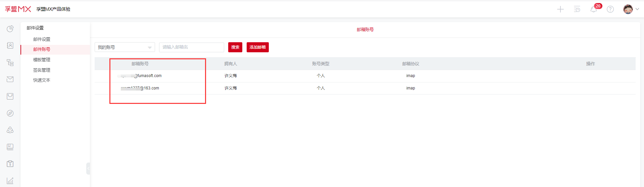644x187 pixels.
Task: Open the compass icon in left sidebar
Action: 10,113
